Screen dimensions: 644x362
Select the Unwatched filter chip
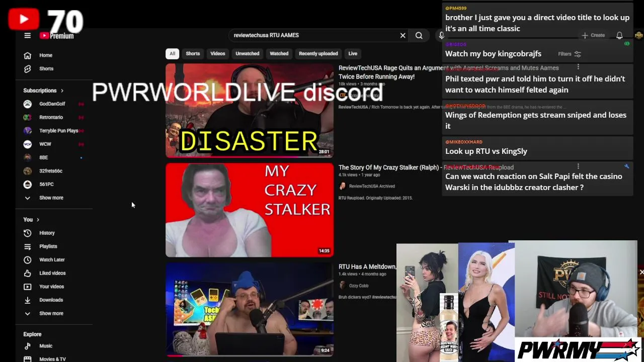(248, 54)
